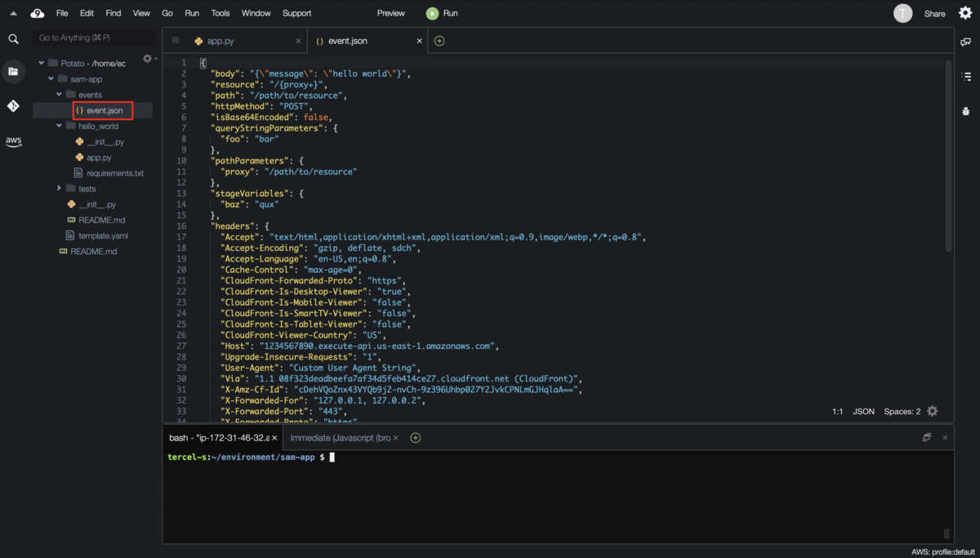The height and width of the screenshot is (558, 980).
Task: Collapse the Potato root folder
Action: point(42,63)
